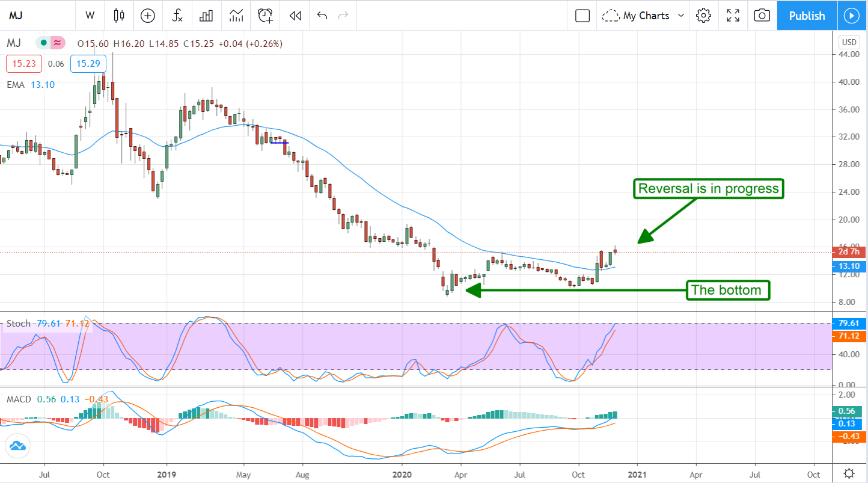Open the financials bar-chart icon
The width and height of the screenshot is (868, 483).
click(206, 16)
